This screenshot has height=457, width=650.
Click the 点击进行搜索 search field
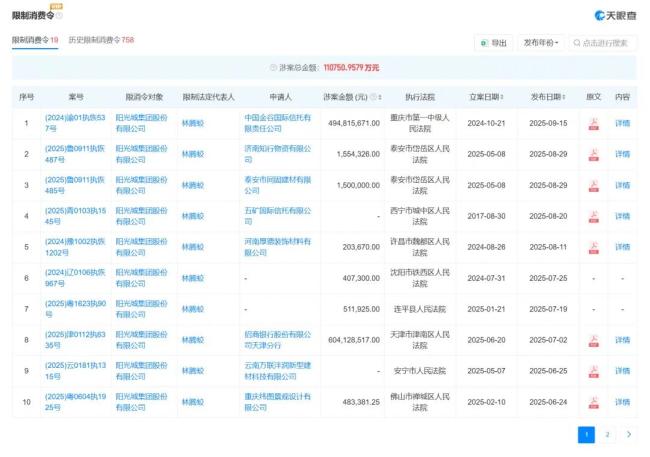603,43
